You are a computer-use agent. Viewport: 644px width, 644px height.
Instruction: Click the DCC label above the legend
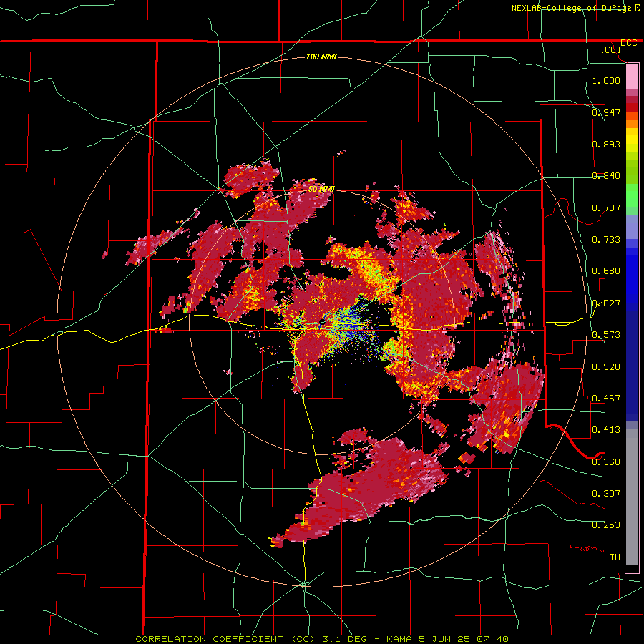tap(628, 43)
